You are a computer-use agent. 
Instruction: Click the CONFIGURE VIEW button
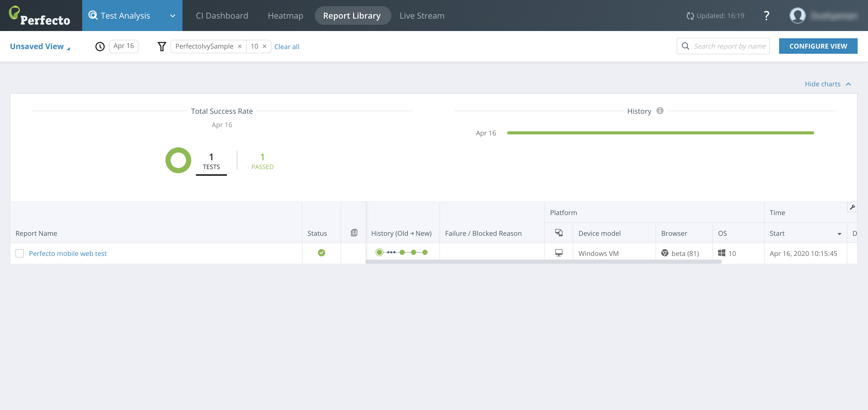(818, 46)
